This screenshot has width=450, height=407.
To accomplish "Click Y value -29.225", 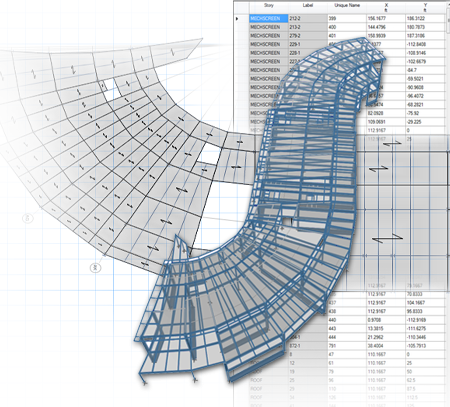I will [425, 122].
